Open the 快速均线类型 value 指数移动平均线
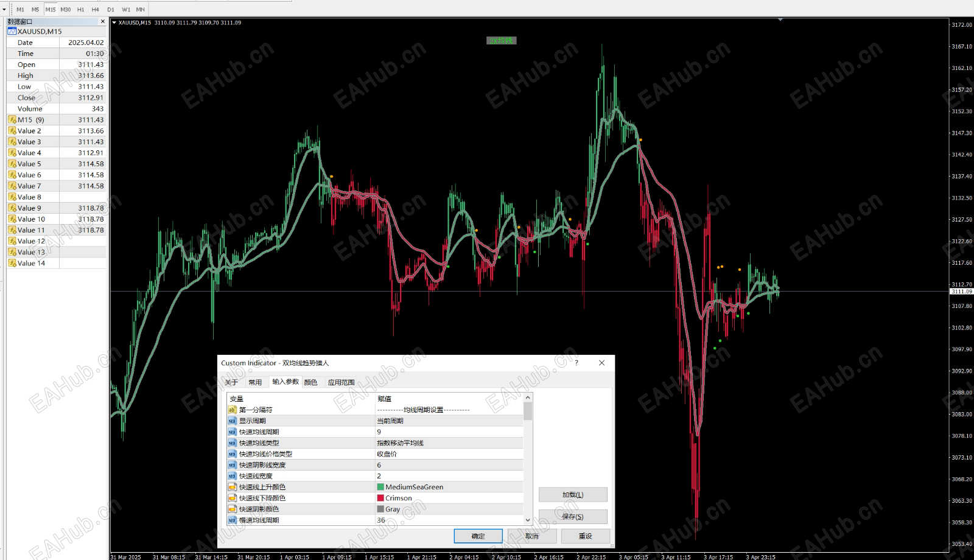Viewport: 974px width, 560px height. pyautogui.click(x=449, y=443)
